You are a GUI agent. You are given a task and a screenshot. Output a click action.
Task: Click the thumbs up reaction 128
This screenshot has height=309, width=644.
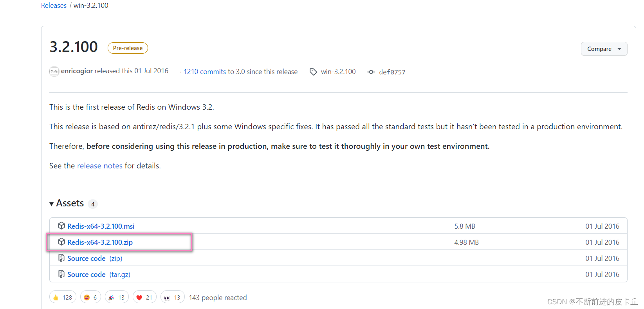click(x=63, y=297)
